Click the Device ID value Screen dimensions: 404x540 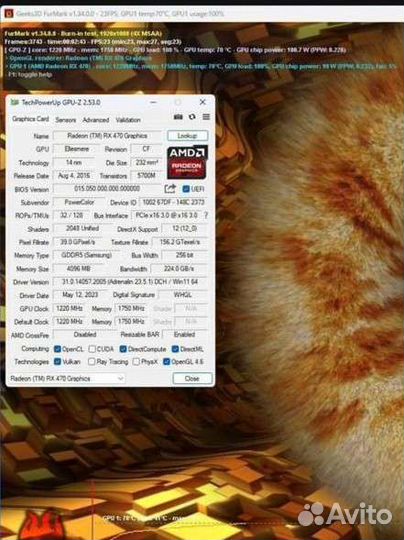(x=174, y=202)
